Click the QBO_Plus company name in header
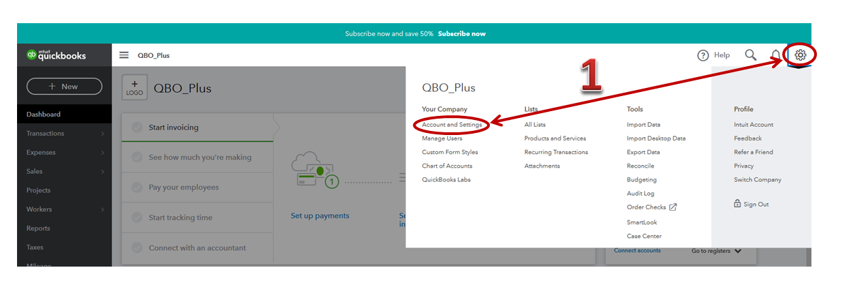The height and width of the screenshot is (300, 868). (153, 56)
